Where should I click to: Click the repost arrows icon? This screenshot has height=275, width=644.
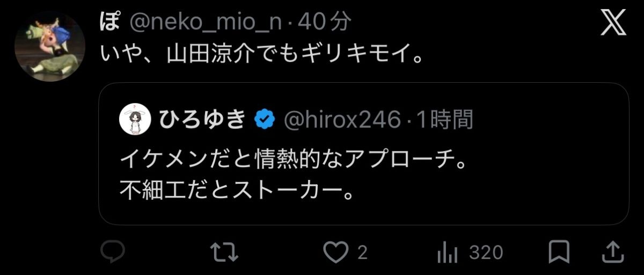coord(224,252)
